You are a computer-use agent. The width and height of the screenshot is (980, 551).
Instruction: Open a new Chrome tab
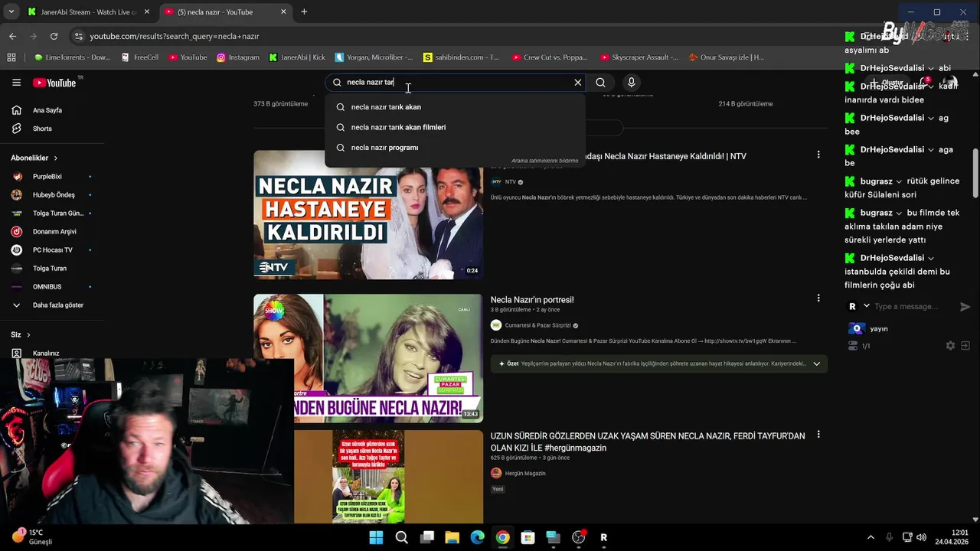coord(304,12)
